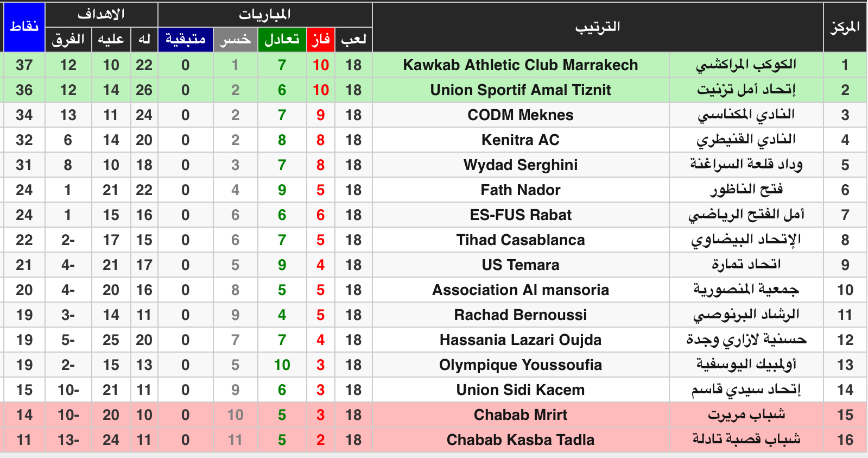The height and width of the screenshot is (458, 868).
Task: Click the blue نقاط points column header
Action: (24, 27)
